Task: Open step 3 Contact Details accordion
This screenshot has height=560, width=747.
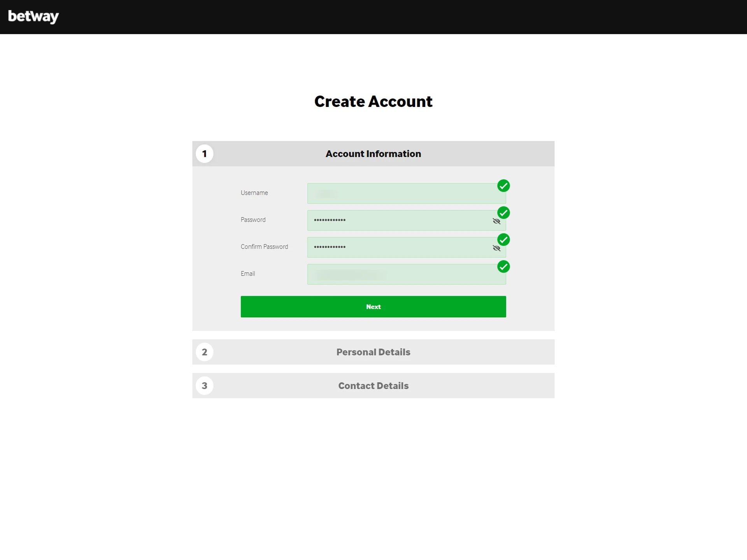Action: pos(373,385)
